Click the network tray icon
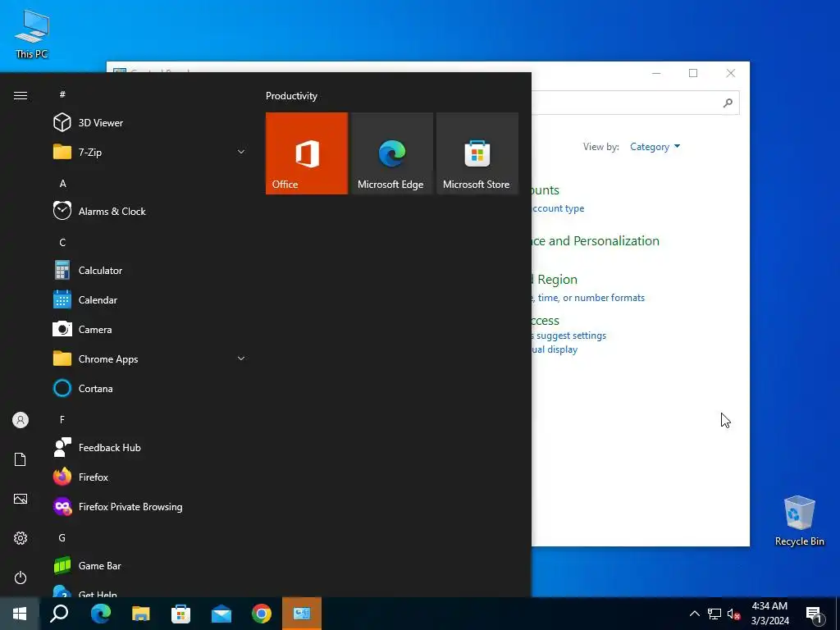840x630 pixels. click(714, 614)
